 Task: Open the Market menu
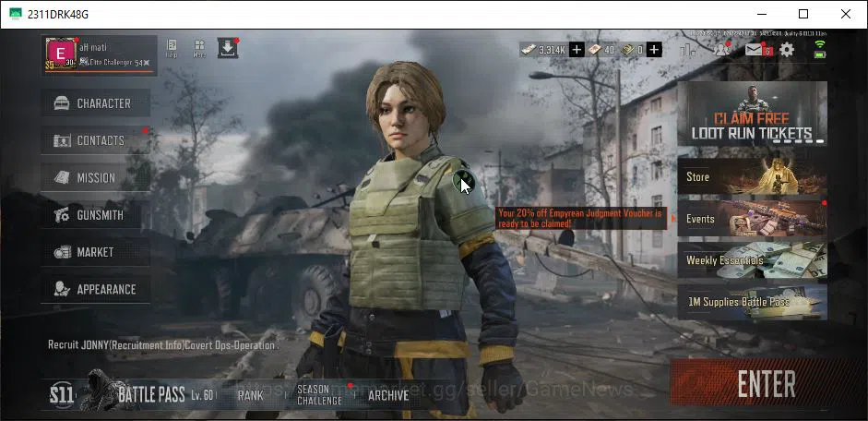click(95, 252)
